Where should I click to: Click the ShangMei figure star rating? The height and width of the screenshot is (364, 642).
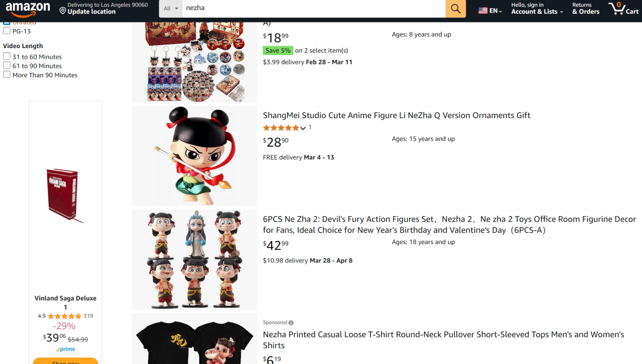point(281,128)
